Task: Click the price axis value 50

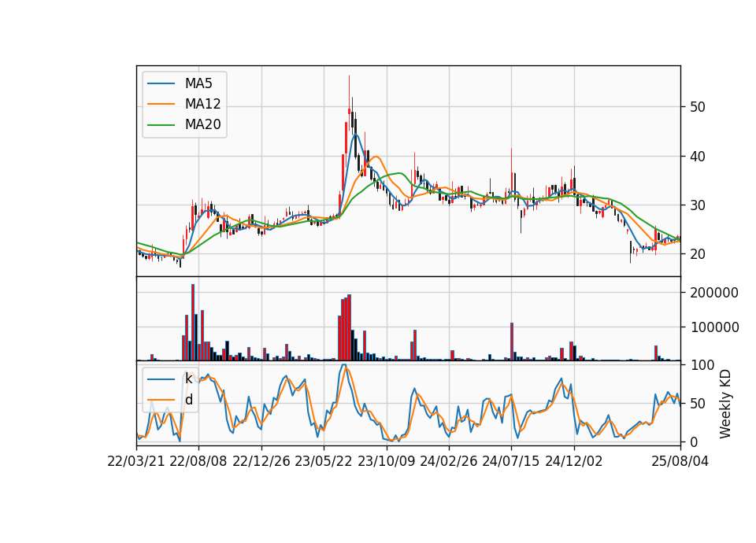Action: 697,107
